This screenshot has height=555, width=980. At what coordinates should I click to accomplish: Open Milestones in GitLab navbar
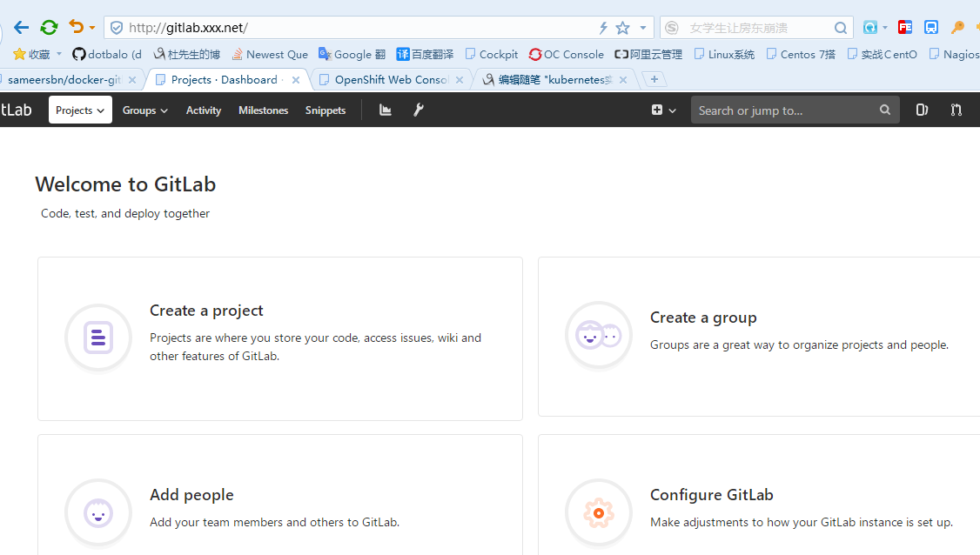tap(263, 110)
